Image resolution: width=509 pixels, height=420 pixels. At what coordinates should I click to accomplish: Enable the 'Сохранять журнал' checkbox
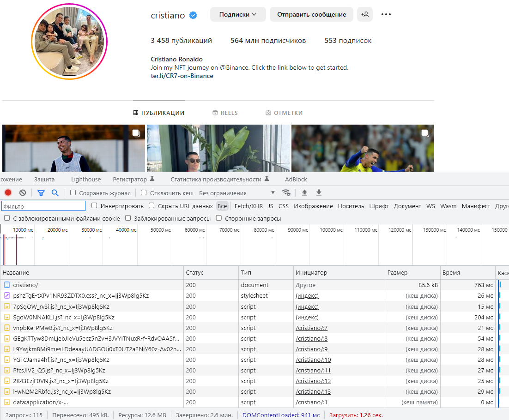coord(73,193)
